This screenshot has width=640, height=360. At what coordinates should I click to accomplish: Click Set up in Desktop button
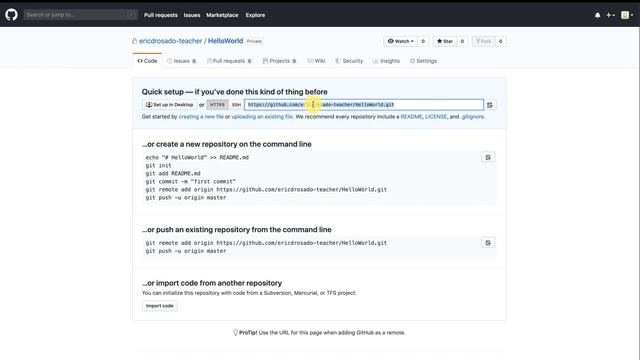169,105
